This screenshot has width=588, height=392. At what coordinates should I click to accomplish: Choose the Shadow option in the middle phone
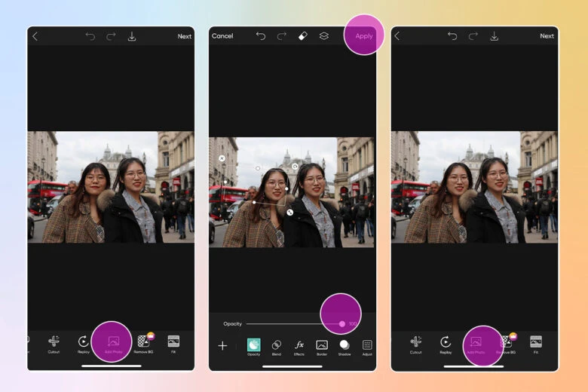[345, 346]
